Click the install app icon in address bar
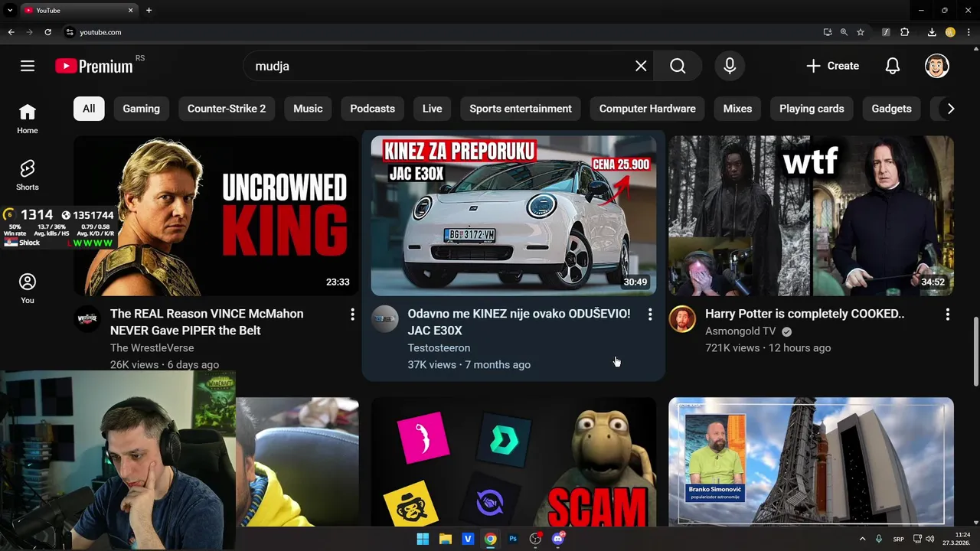The width and height of the screenshot is (980, 551). tap(828, 32)
